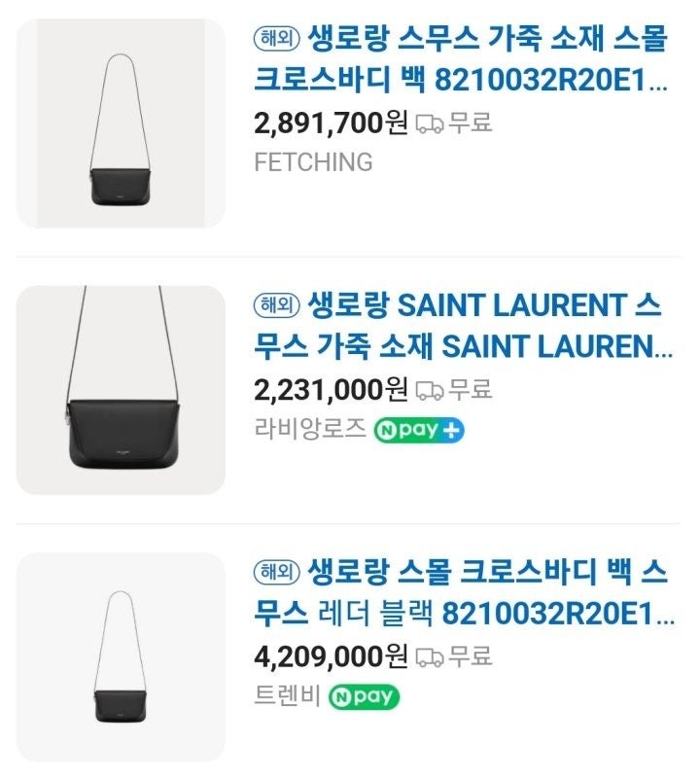Click delivery truck icon next to 2,891,700원
Viewport: 700px width, 780px height.
coord(430,124)
